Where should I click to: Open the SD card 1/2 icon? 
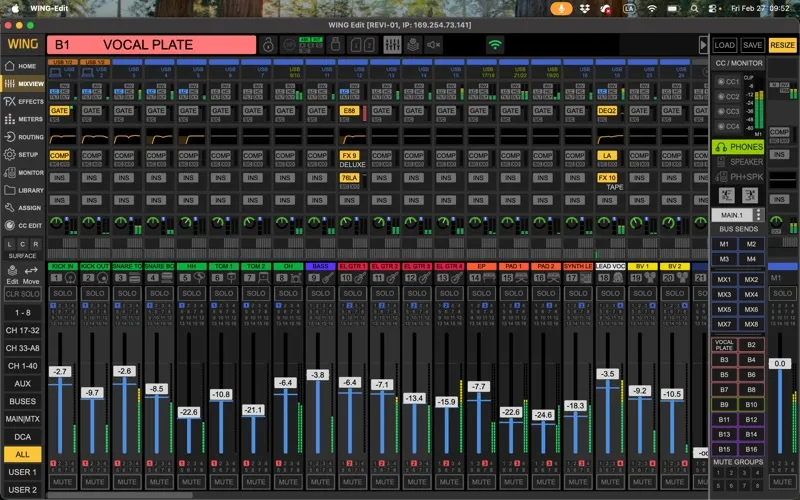coord(362,45)
